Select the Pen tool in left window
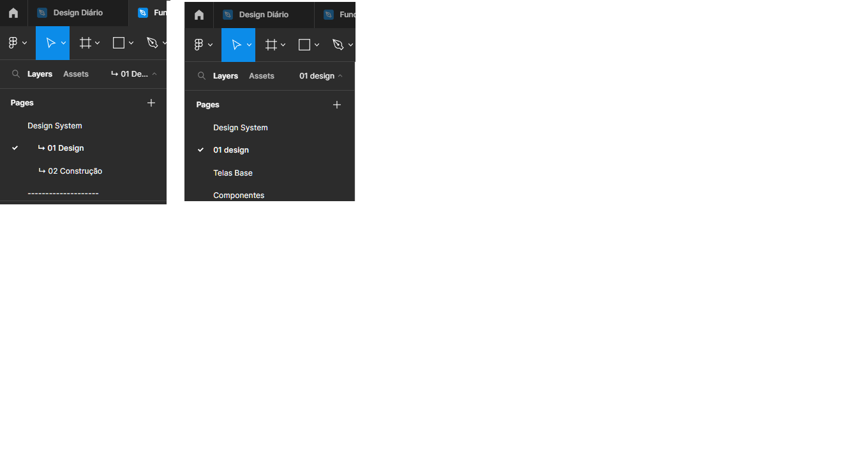The image size is (868, 463). pos(152,43)
